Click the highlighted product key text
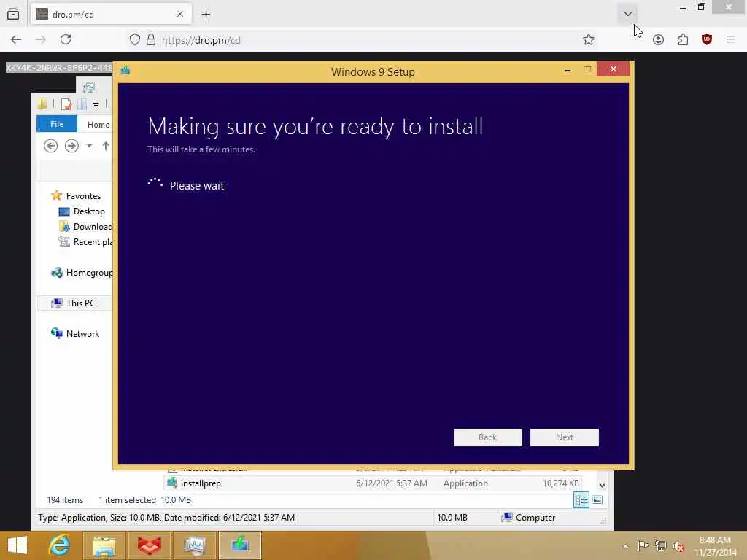This screenshot has height=560, width=747. coord(59,68)
